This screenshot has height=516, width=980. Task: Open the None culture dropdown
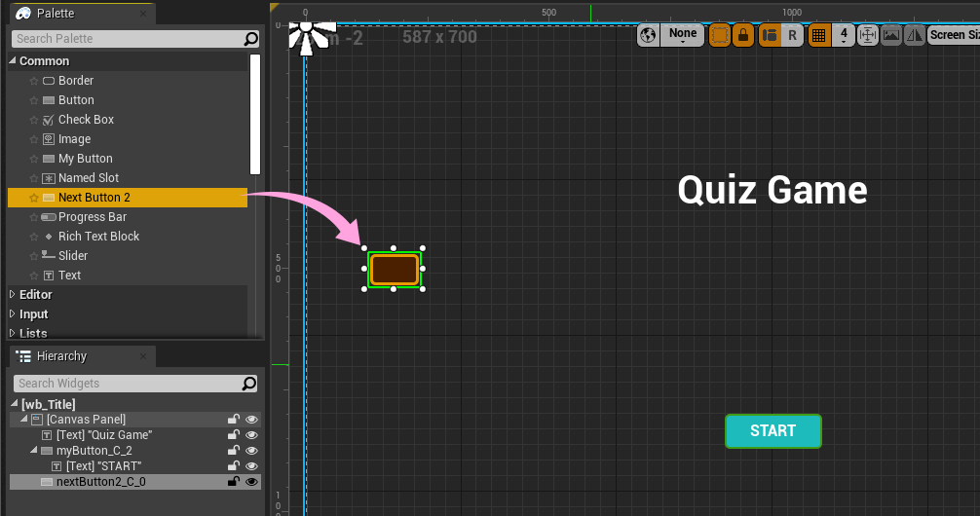[x=683, y=35]
